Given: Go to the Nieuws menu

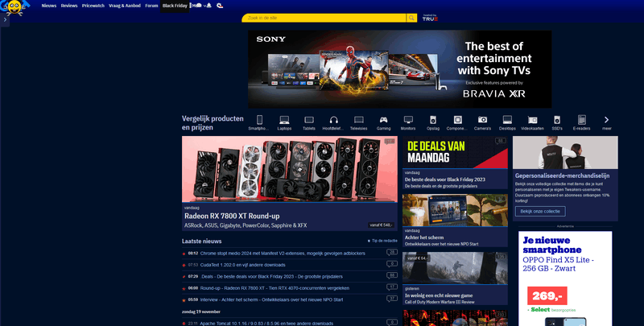Looking at the screenshot, I should coord(49,6).
